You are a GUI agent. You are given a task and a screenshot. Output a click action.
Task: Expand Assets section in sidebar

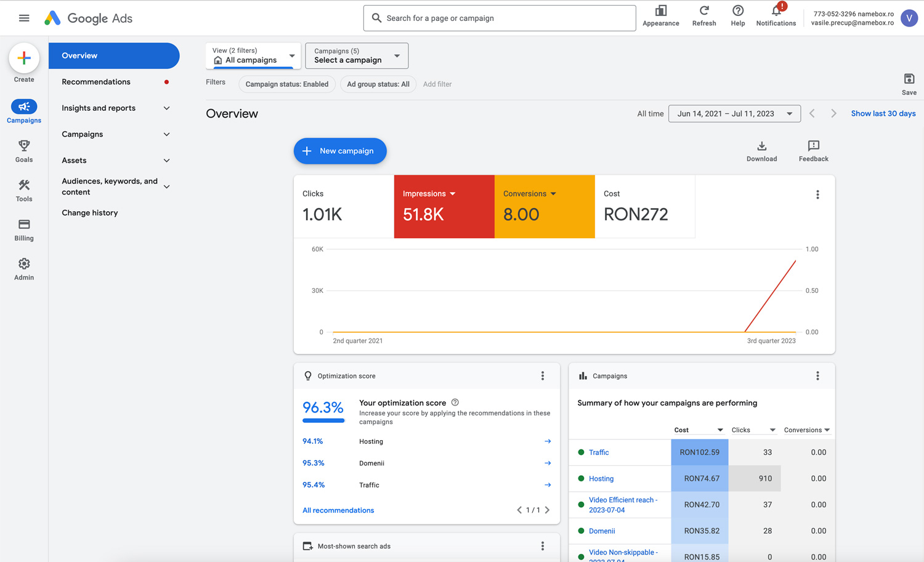pos(166,160)
